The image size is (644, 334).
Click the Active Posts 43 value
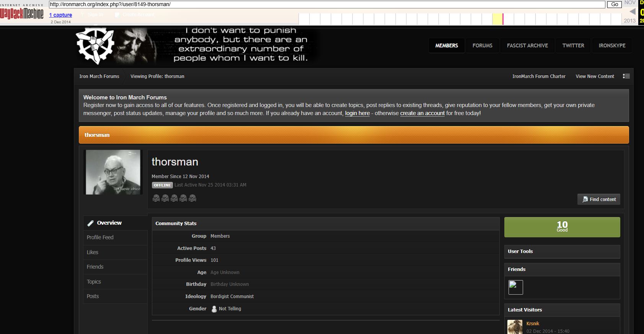[x=213, y=248]
